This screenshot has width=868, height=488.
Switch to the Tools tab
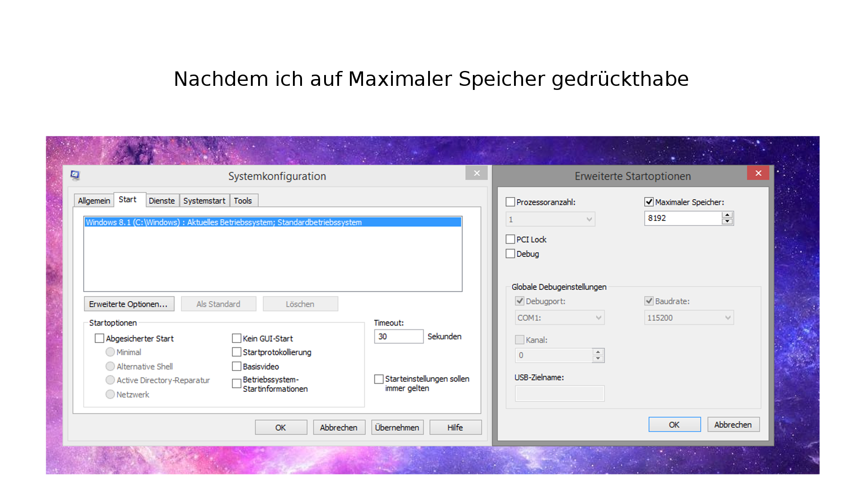243,201
